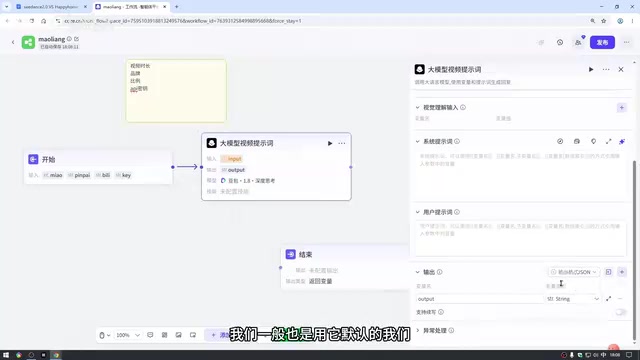
Task: Click lightbulb icon in 系统提示词 toolbar
Action: (593, 141)
